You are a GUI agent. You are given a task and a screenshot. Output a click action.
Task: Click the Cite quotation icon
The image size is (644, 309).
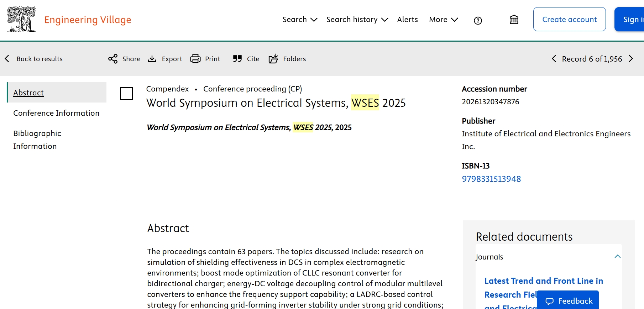coord(237,59)
